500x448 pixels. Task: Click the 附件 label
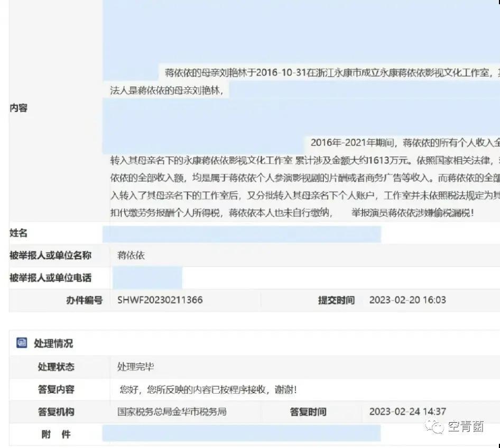click(56, 434)
